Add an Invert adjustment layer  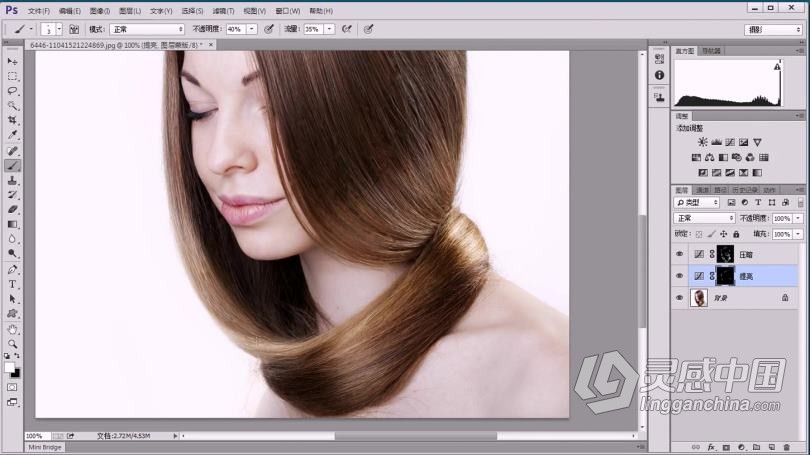point(703,172)
